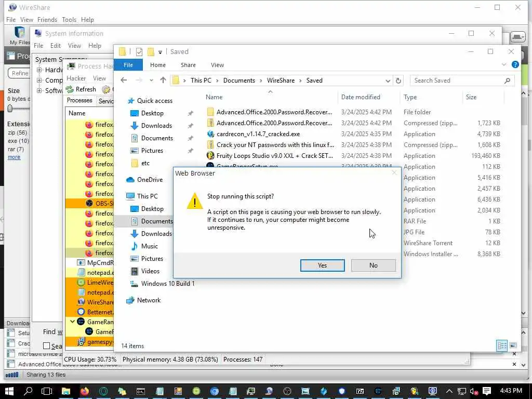The height and width of the screenshot is (399, 532).
Task: Open the View ribbon tab in Explorer
Action: (217, 65)
